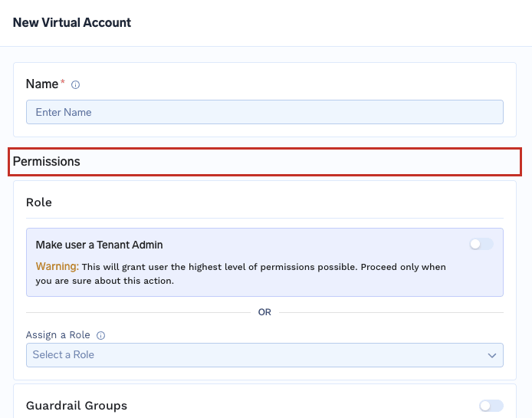Click the Role section heading
This screenshot has width=532, height=418.
(39, 202)
